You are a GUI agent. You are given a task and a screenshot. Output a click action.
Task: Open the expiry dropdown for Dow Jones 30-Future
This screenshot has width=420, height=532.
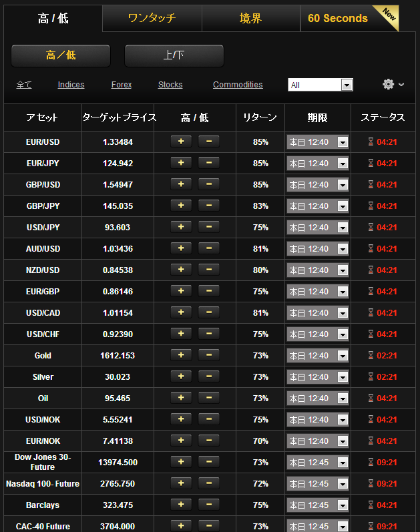click(x=318, y=463)
